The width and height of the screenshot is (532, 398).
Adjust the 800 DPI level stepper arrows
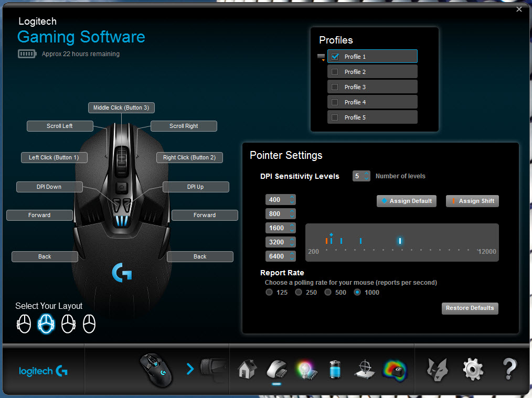(292, 214)
